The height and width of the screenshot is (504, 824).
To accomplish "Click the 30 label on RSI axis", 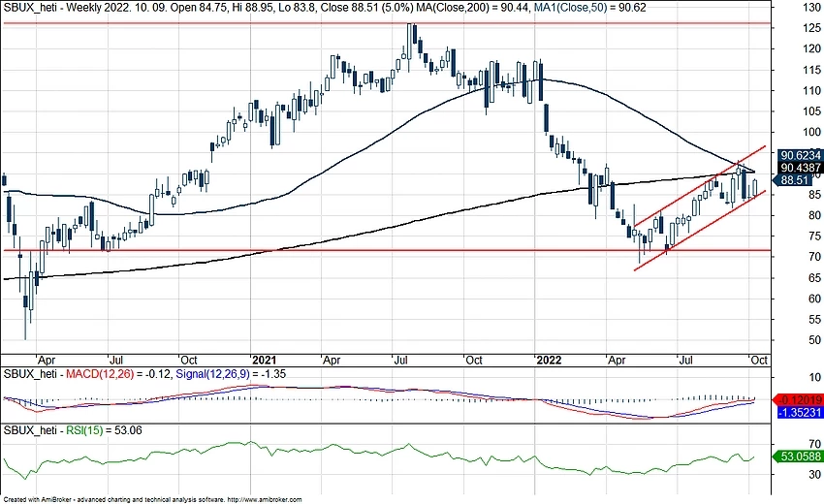I will click(814, 475).
